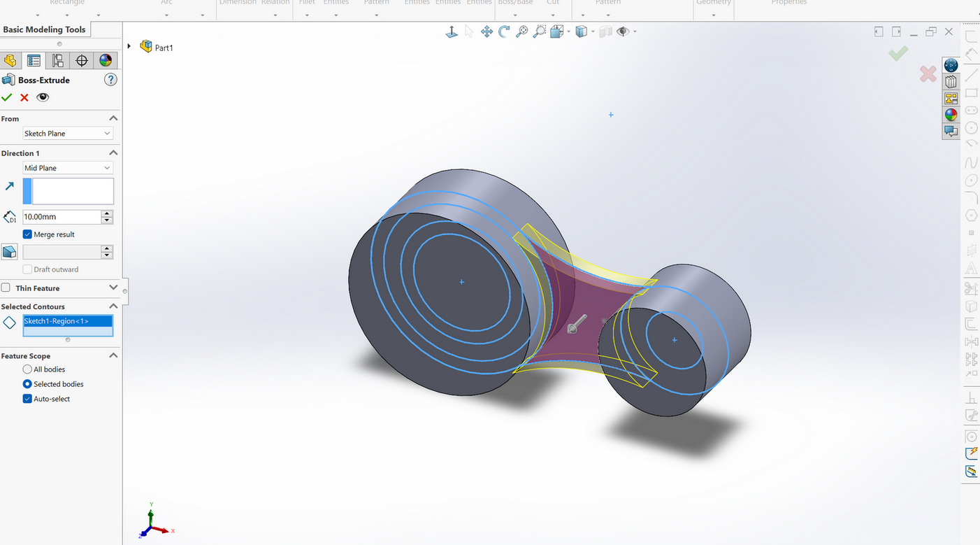Decrease the depth with spinner down arrow
The image size is (980, 545).
click(107, 220)
